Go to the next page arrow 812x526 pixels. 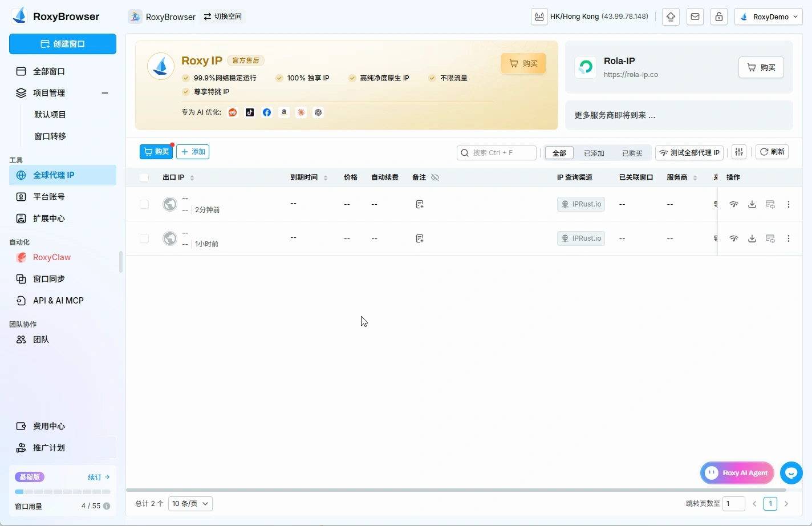[786, 504]
